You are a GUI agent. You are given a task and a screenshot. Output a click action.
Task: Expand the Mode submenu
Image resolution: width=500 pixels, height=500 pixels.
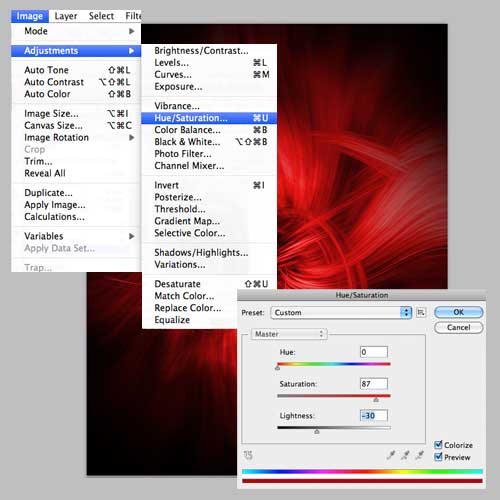pos(76,31)
